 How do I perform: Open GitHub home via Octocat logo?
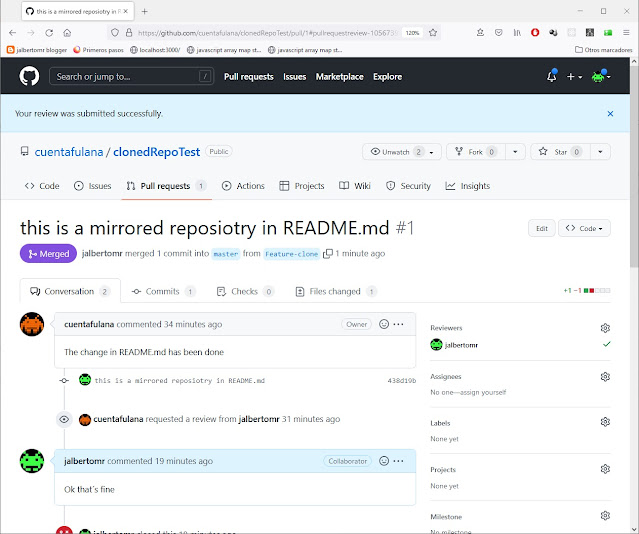coord(29,76)
